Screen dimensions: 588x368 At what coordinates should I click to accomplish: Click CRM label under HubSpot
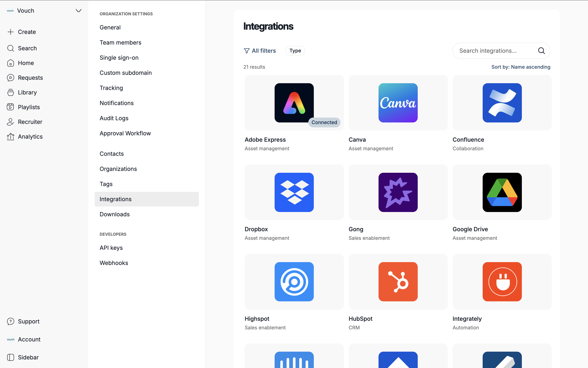pyautogui.click(x=354, y=328)
